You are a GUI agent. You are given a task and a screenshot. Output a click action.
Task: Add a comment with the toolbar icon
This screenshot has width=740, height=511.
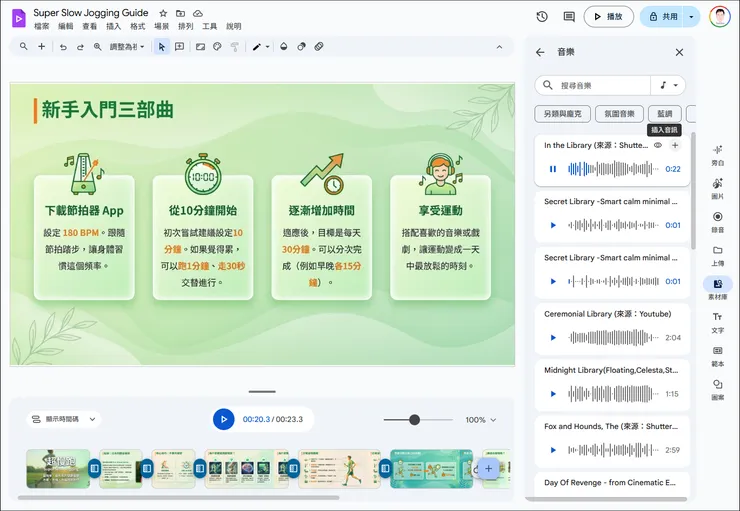(179, 47)
